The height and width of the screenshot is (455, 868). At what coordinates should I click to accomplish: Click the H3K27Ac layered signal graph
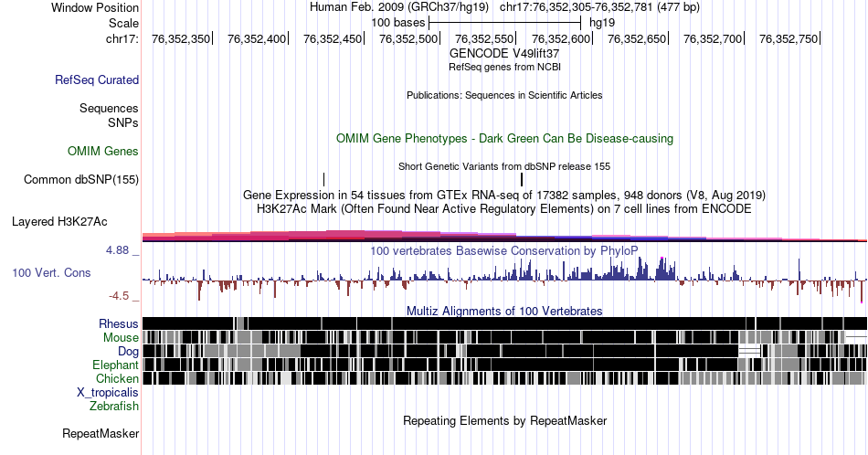504,236
